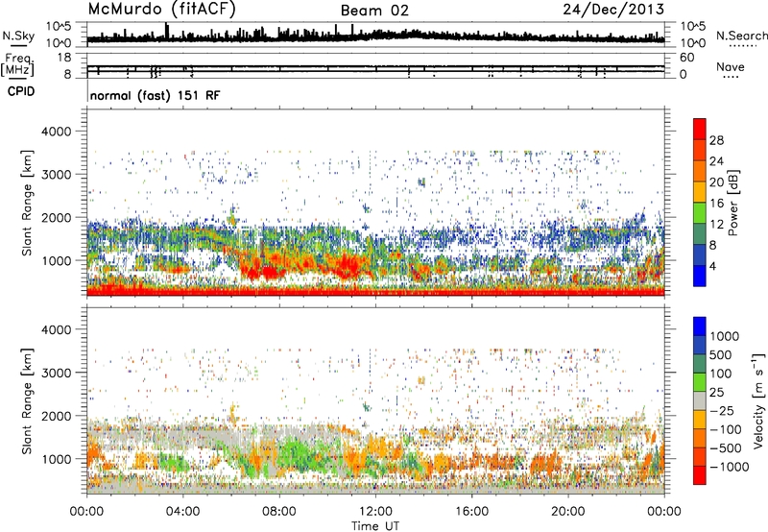Screen dimensions: 768x532
Task: Pick the topmost red power colorbar segment
Action: click(x=700, y=130)
